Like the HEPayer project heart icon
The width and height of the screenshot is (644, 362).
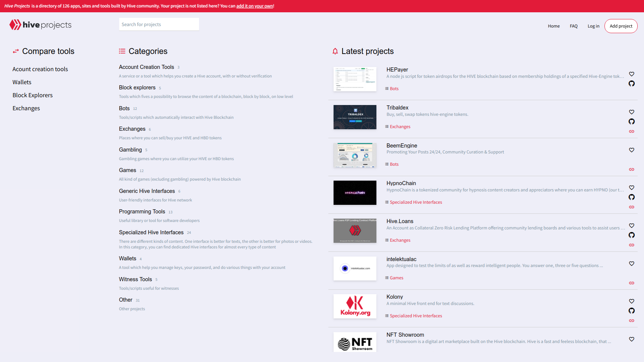pyautogui.click(x=632, y=74)
